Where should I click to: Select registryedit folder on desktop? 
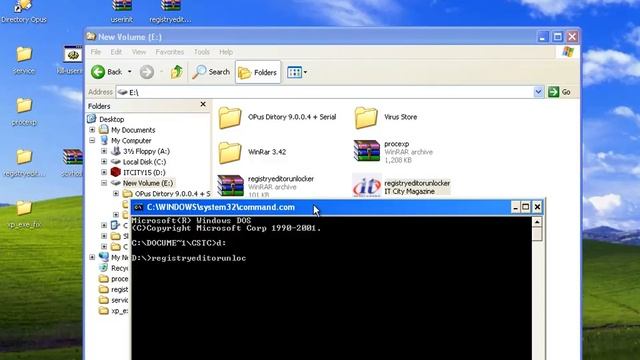tap(24, 163)
